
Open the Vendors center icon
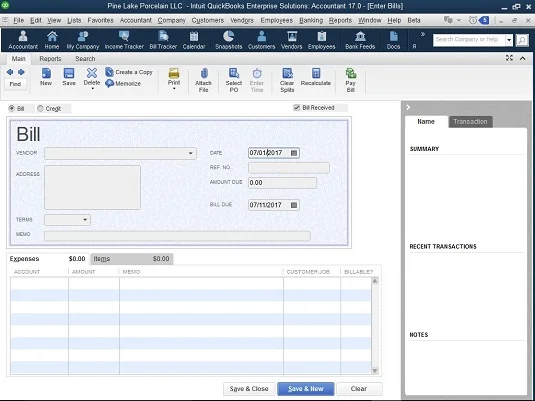point(291,40)
